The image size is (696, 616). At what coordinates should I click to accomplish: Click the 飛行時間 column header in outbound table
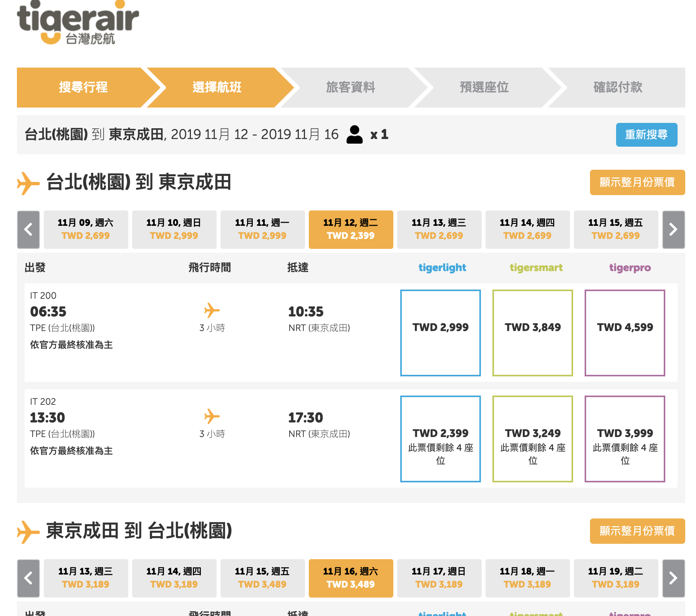(x=210, y=268)
